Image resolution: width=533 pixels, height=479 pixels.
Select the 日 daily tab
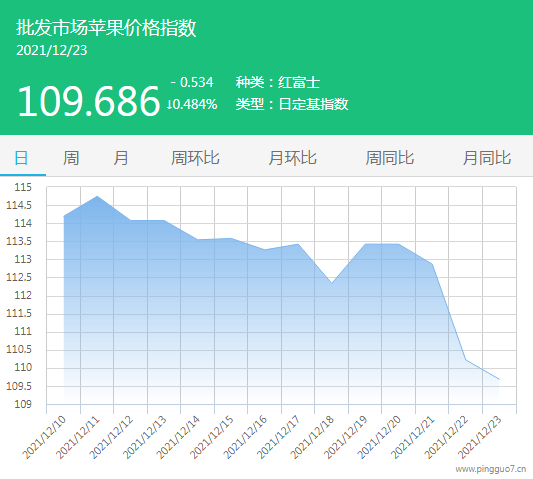coord(21,158)
